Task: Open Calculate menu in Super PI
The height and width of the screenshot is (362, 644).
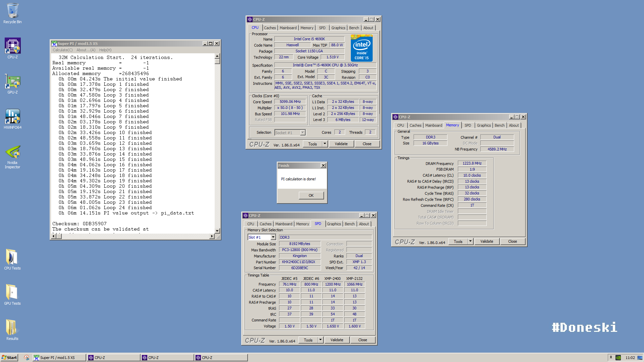Action: tap(62, 50)
